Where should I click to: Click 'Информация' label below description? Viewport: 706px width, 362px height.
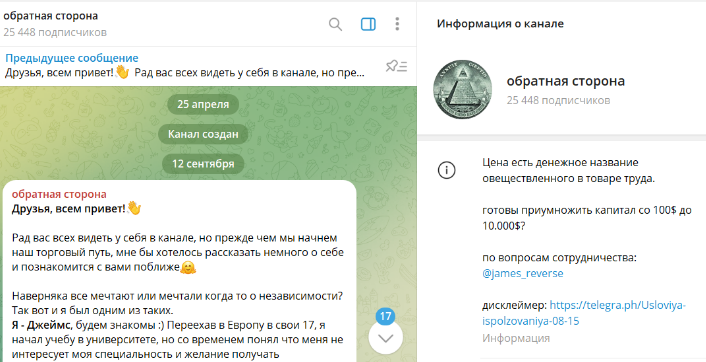click(516, 338)
